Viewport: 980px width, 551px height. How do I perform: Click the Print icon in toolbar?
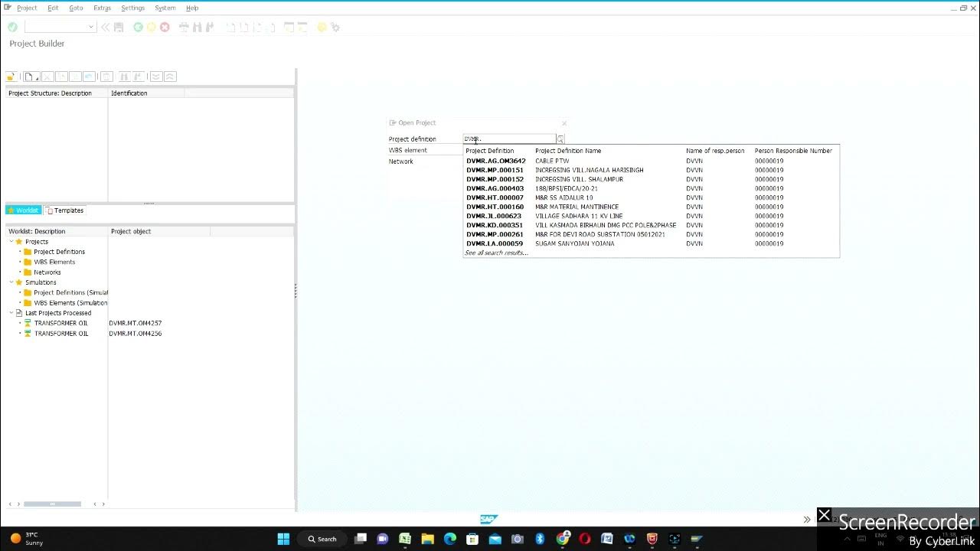(x=184, y=27)
